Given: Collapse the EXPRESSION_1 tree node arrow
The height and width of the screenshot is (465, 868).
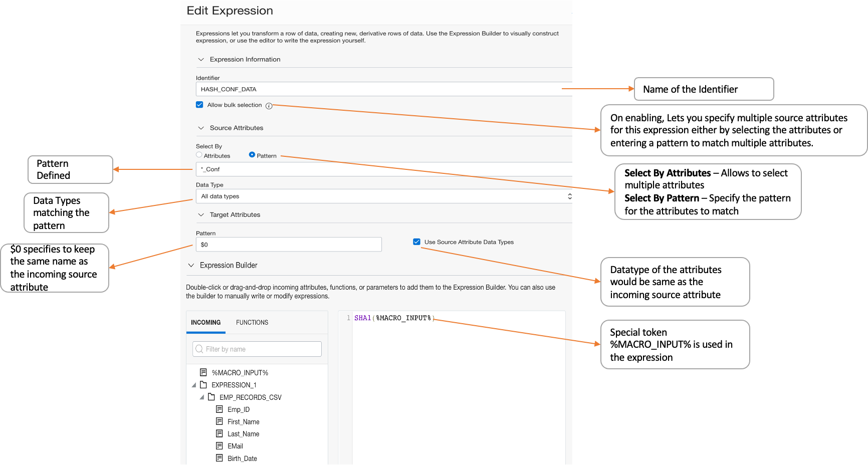Looking at the screenshot, I should point(194,385).
